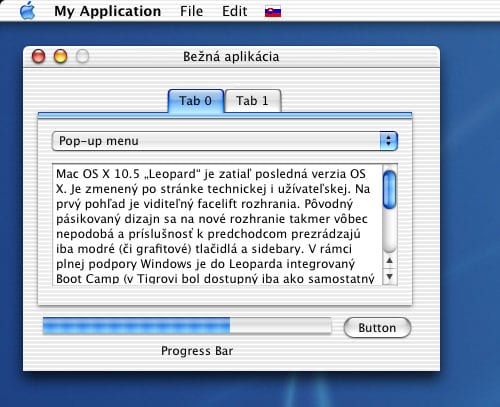This screenshot has height=407, width=500.
Task: Open the Edit menu
Action: point(235,11)
